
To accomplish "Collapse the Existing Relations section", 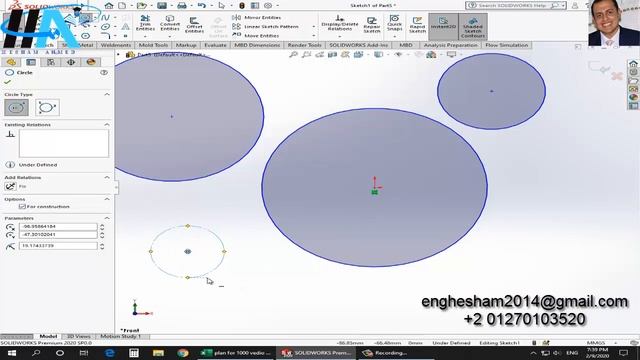I will point(107,124).
